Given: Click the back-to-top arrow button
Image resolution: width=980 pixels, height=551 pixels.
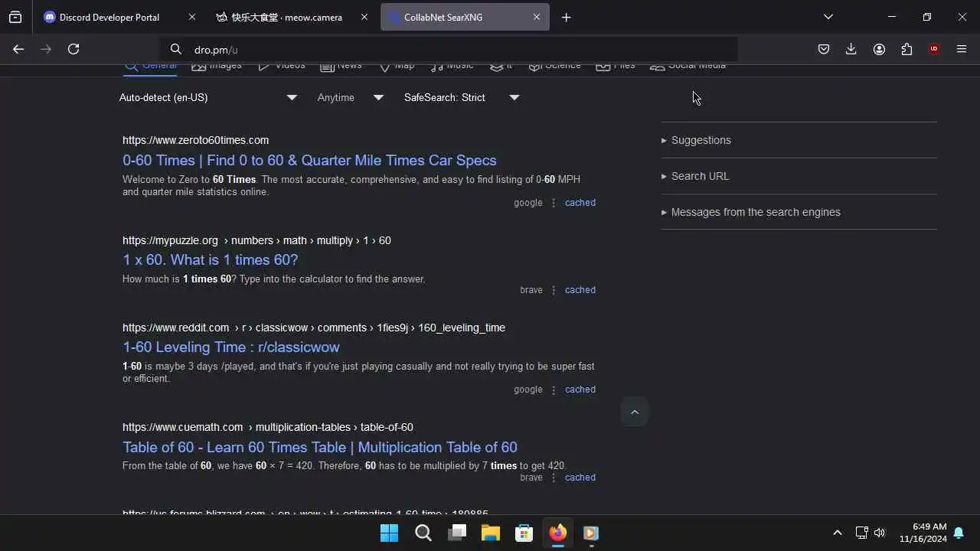Looking at the screenshot, I should pyautogui.click(x=635, y=412).
